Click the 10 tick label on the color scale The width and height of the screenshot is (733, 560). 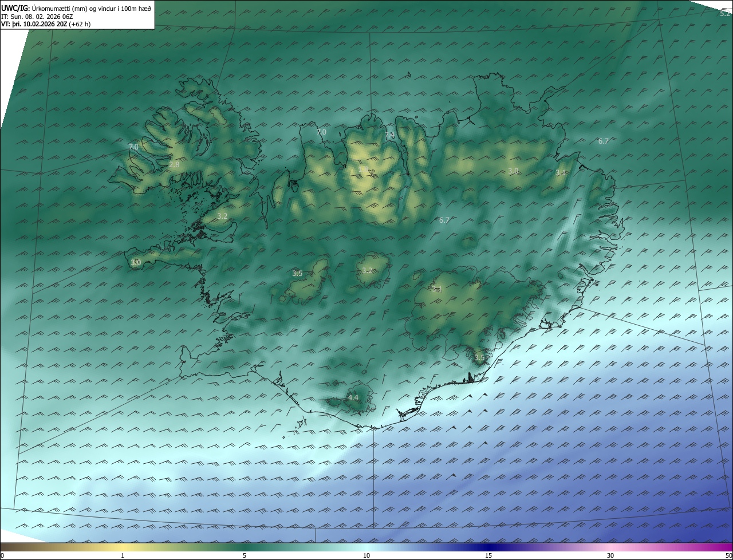point(366,555)
